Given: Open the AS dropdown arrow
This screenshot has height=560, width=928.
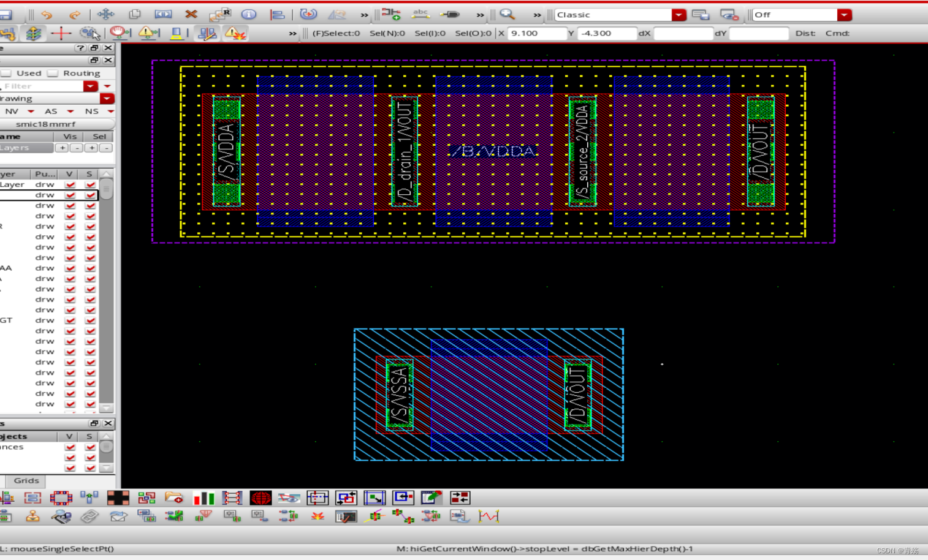Looking at the screenshot, I should point(70,111).
